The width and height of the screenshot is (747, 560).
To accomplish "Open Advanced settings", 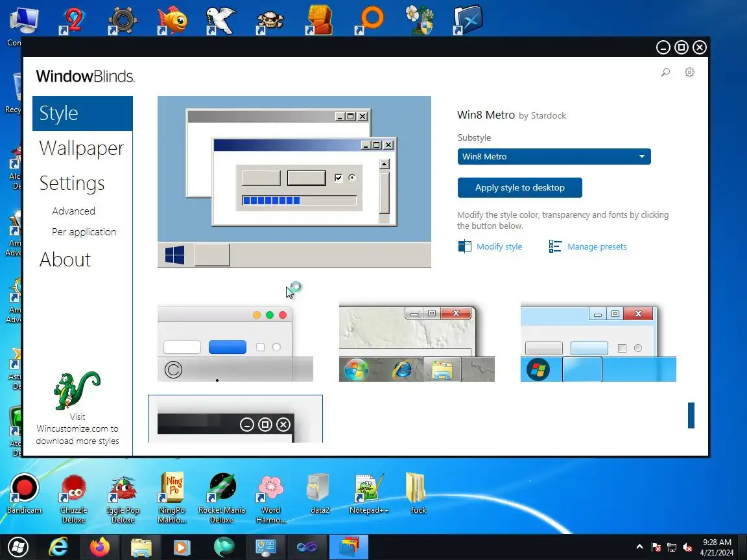I will 74,211.
